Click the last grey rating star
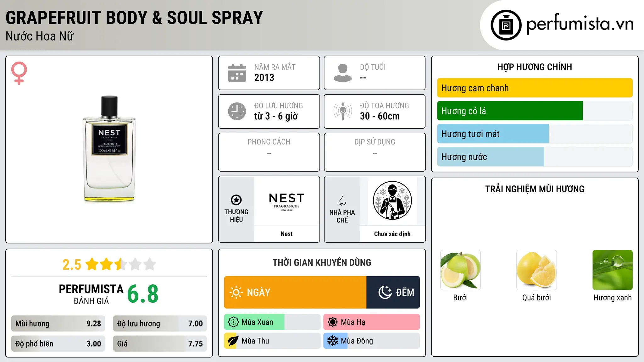Viewport: 644px width, 362px height. (x=150, y=264)
